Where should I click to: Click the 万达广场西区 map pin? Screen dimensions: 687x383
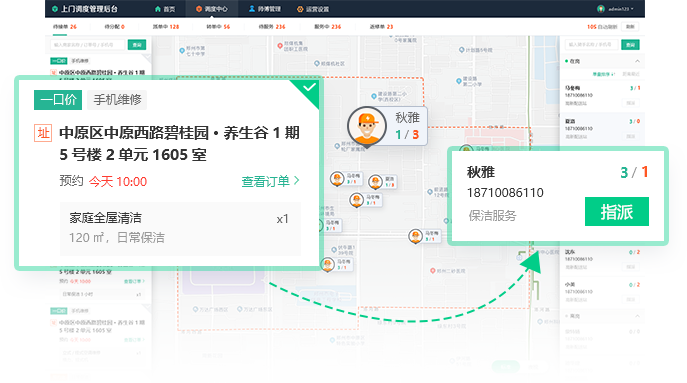point(195,309)
